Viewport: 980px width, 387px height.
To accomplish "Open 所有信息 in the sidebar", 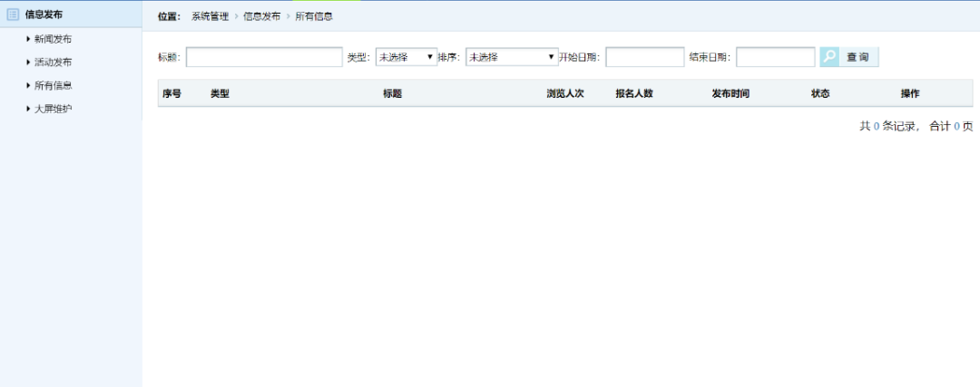I will (53, 85).
